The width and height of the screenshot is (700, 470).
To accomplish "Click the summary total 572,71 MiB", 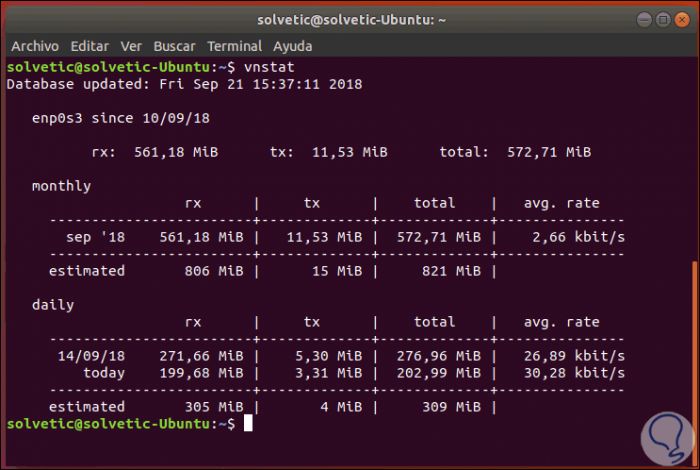I will pos(549,152).
